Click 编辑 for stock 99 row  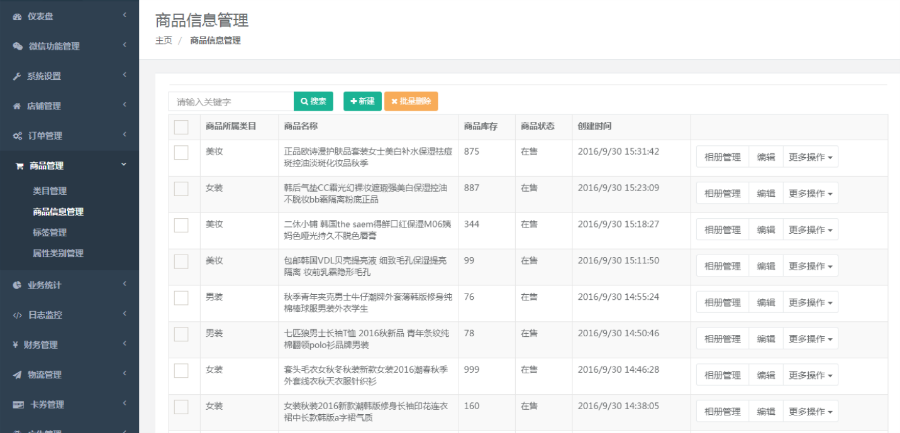pos(766,266)
